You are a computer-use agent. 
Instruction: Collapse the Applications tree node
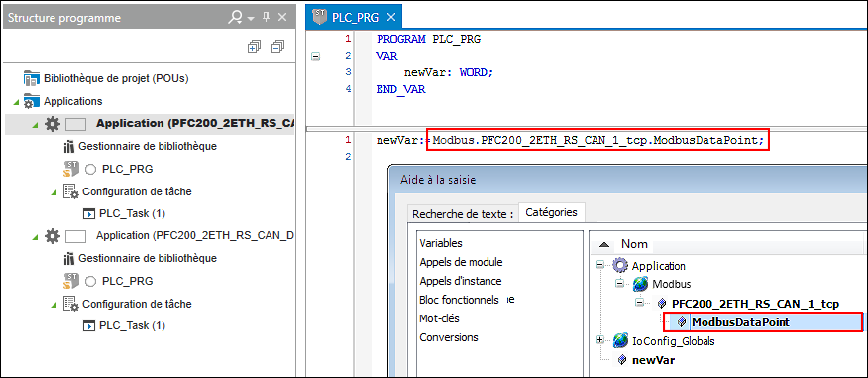[17, 102]
